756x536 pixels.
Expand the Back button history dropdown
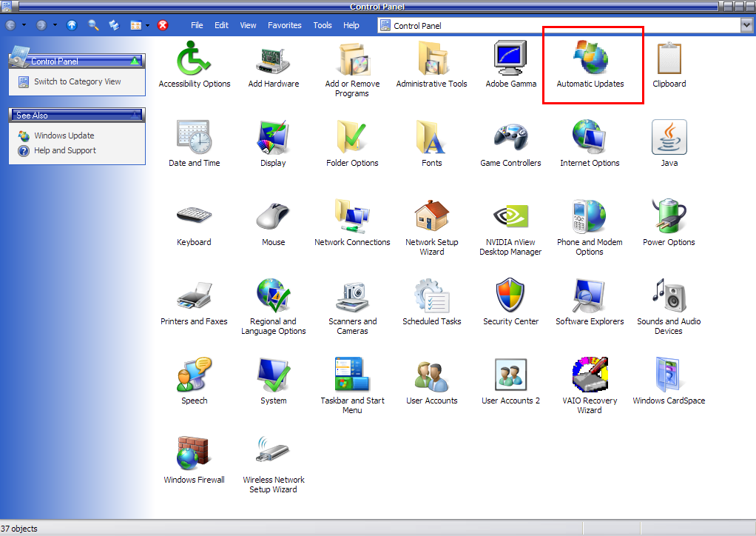[x=24, y=25]
